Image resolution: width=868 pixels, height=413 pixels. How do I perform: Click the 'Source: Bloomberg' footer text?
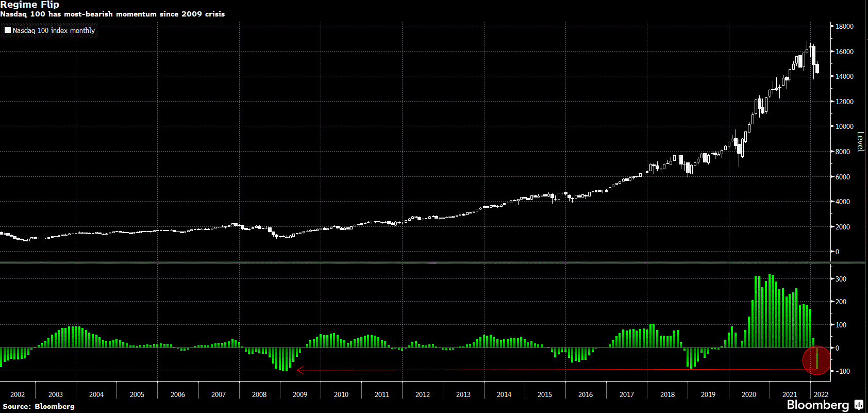39,406
